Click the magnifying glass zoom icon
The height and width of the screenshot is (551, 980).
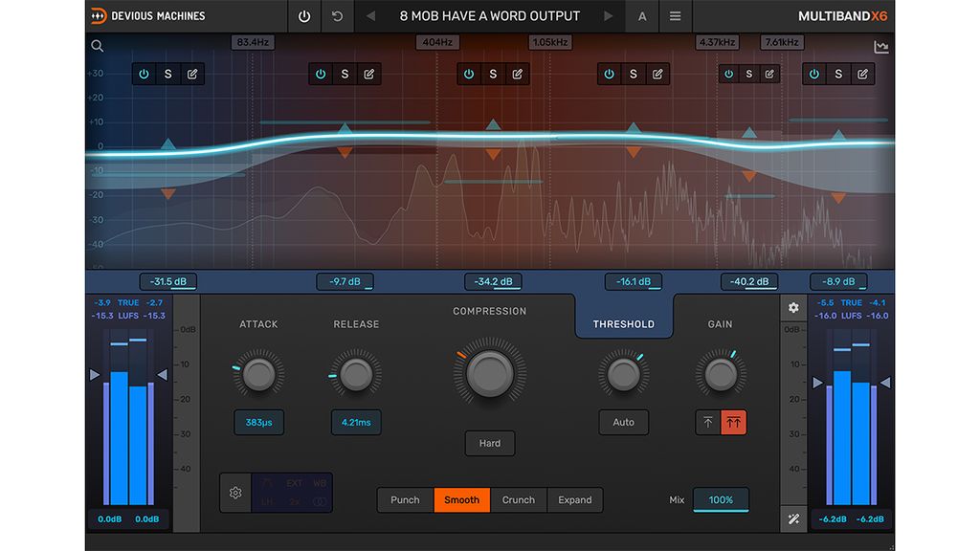tap(96, 45)
